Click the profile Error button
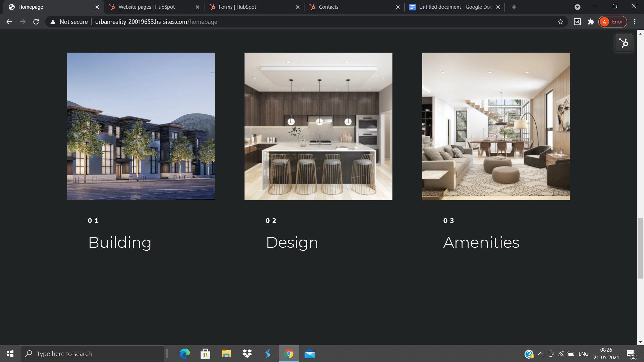The width and height of the screenshot is (644, 362). pos(613,22)
